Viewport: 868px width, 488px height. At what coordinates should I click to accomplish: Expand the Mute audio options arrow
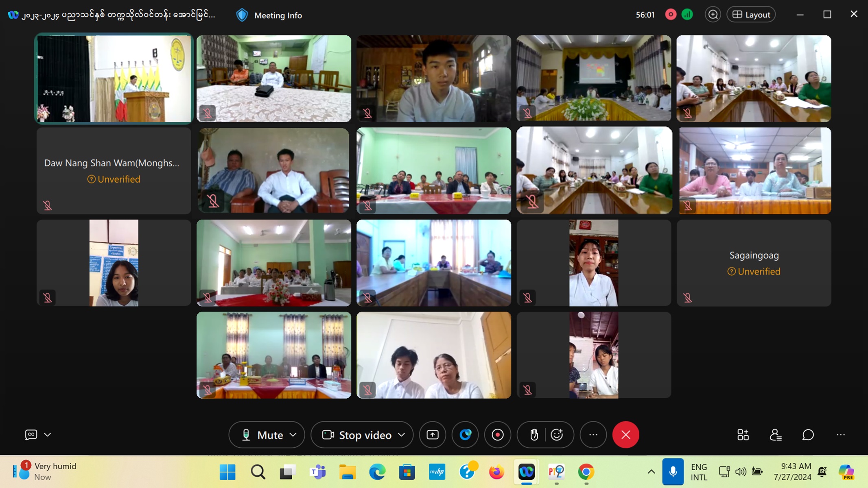(293, 435)
